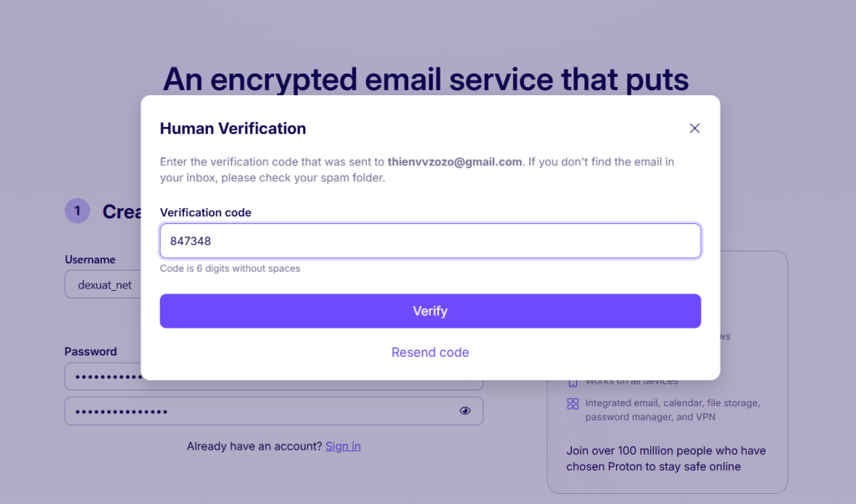
Task: Click the Resend code link
Action: [x=430, y=353]
